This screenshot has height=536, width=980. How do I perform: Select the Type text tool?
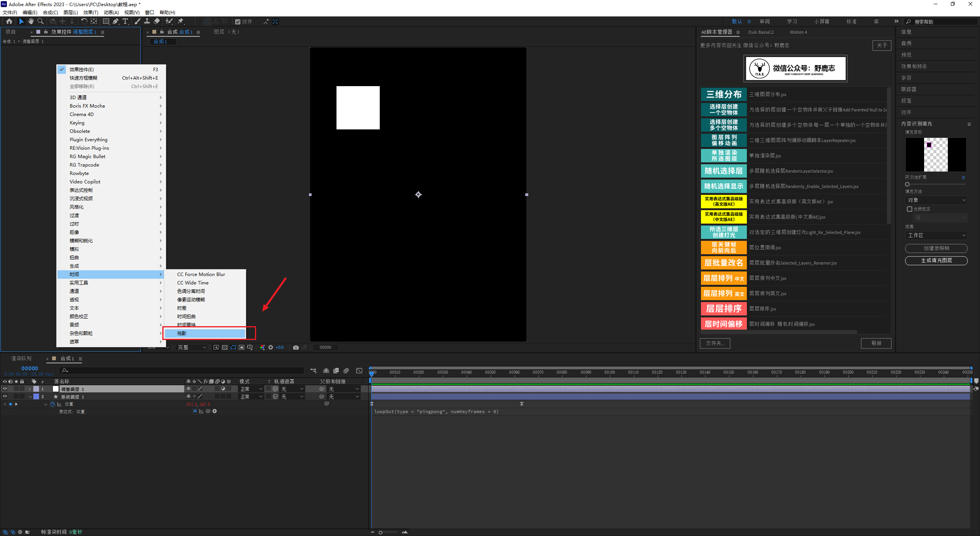pyautogui.click(x=125, y=21)
